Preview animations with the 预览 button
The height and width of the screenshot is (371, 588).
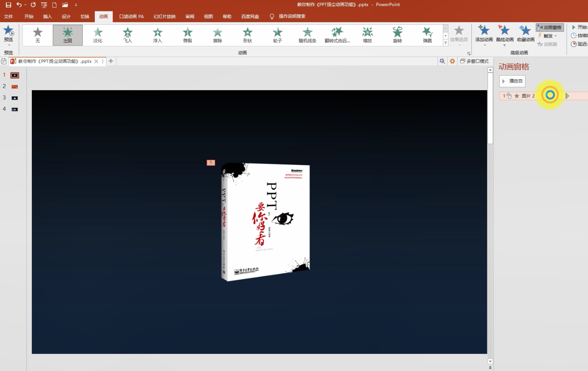pos(8,35)
